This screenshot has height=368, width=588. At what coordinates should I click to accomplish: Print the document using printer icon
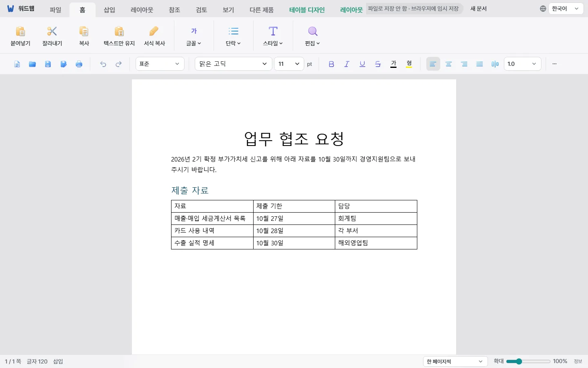pyautogui.click(x=79, y=64)
